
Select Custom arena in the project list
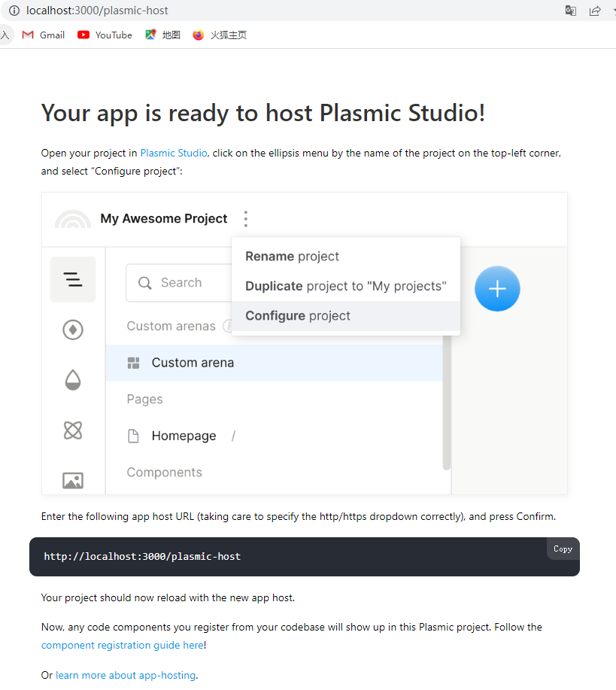click(193, 363)
